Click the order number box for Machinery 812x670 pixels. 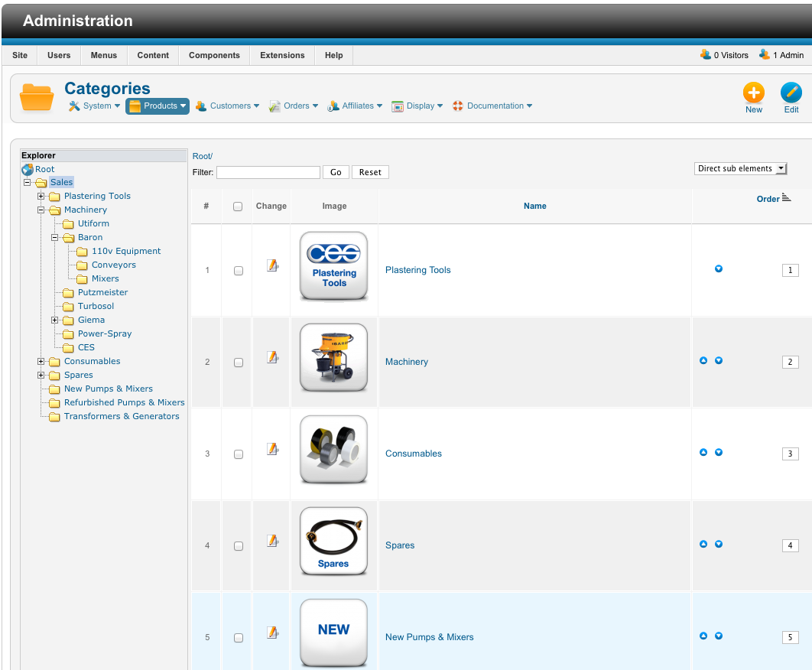[791, 362]
